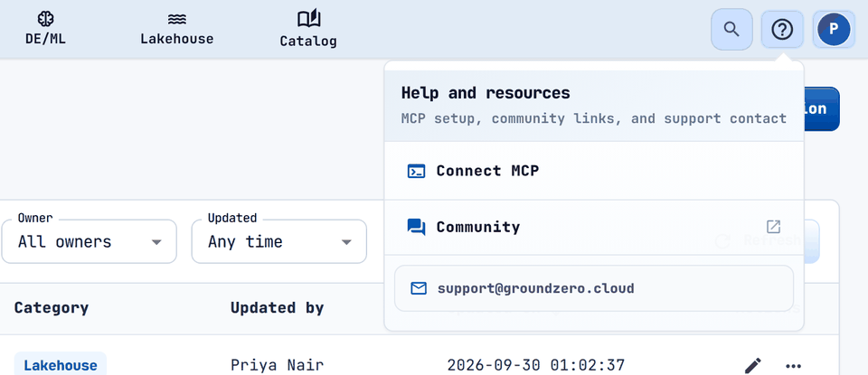
Task: Click the brain icon above DE/ML
Action: click(x=45, y=19)
